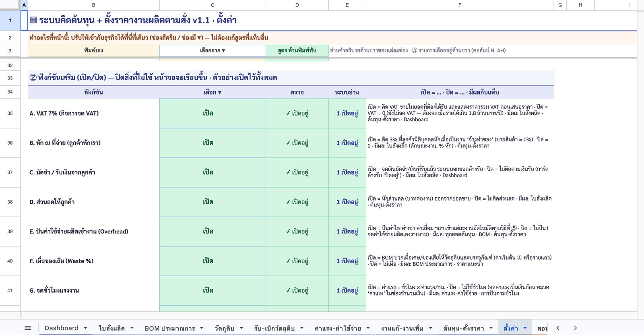Click the left arrow to scroll sheet tabs
The image size is (644, 335).
point(558,328)
